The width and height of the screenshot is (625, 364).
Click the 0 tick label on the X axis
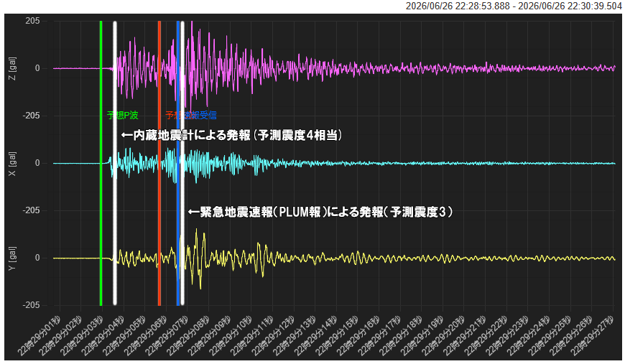37,163
